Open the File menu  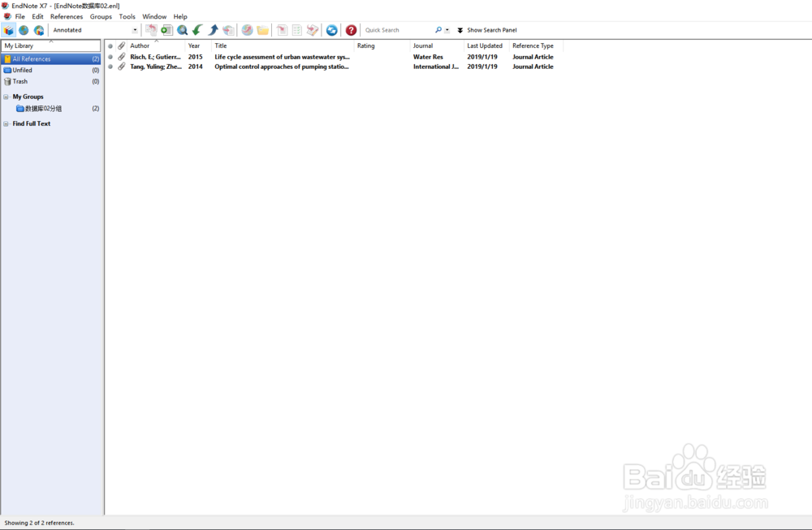19,16
